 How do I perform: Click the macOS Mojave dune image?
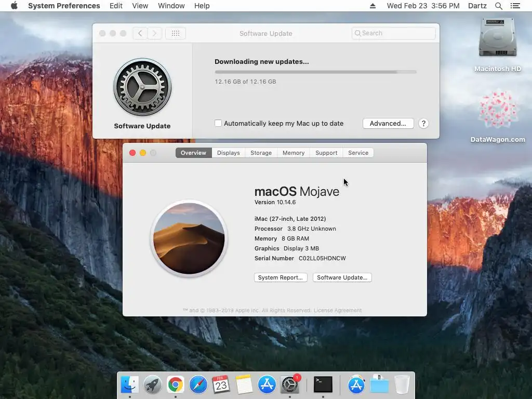click(x=189, y=238)
